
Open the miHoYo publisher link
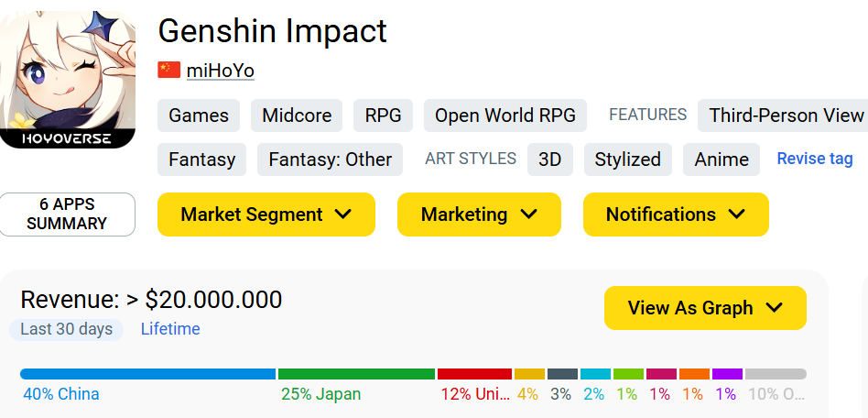coord(221,71)
